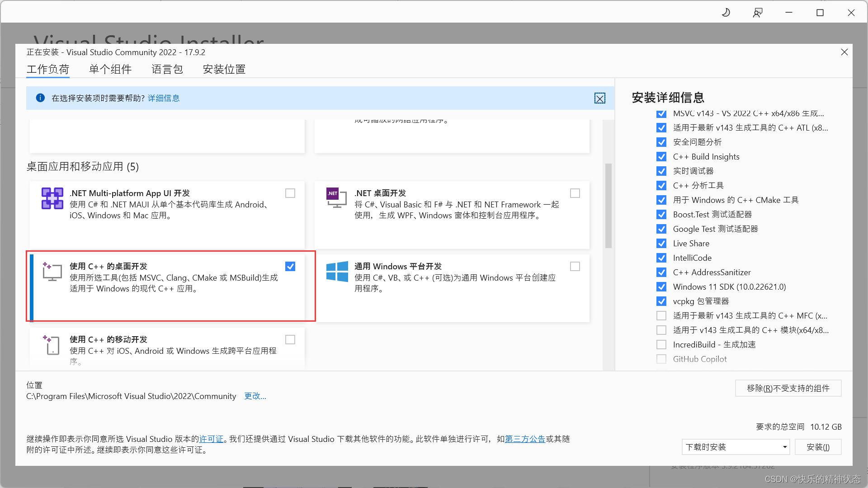Uncheck the C++ desktop development workload
Viewport: 868px width, 488px height.
point(290,267)
